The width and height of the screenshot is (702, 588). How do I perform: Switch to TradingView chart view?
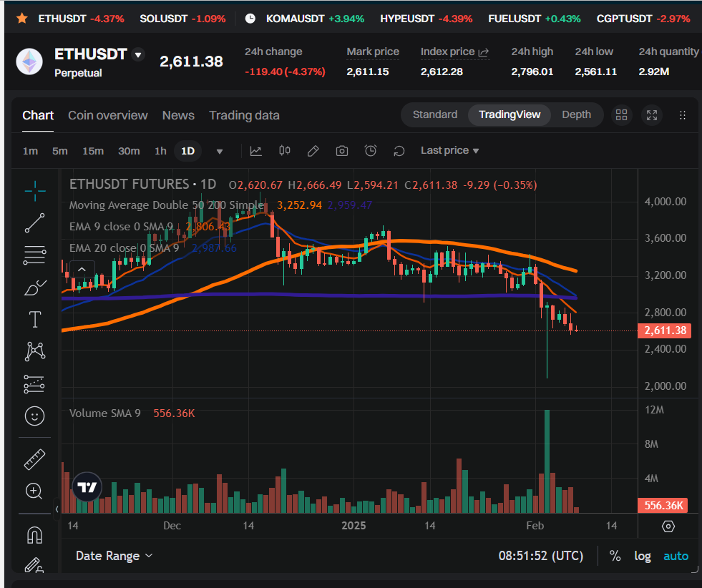pos(510,114)
